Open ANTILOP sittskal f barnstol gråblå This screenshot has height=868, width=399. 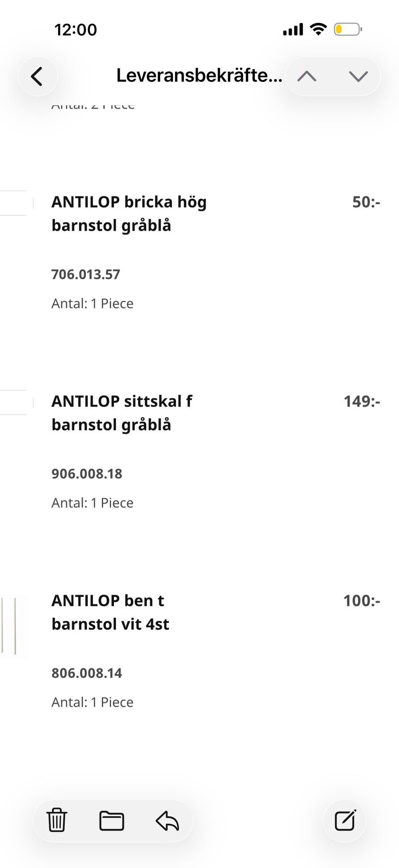(x=122, y=413)
